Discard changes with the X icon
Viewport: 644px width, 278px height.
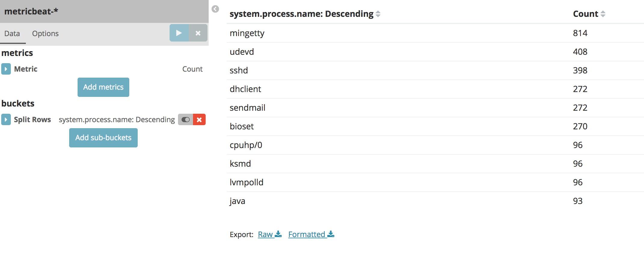coord(198,33)
